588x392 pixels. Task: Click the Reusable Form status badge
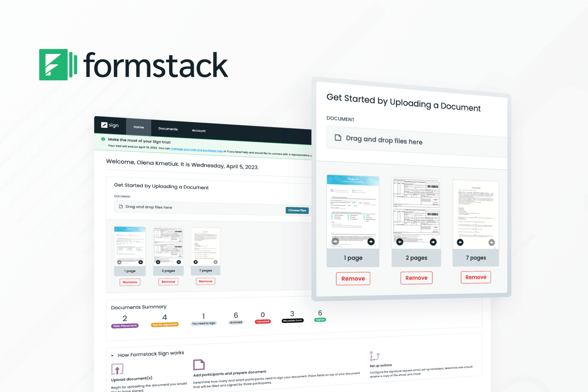click(x=293, y=320)
